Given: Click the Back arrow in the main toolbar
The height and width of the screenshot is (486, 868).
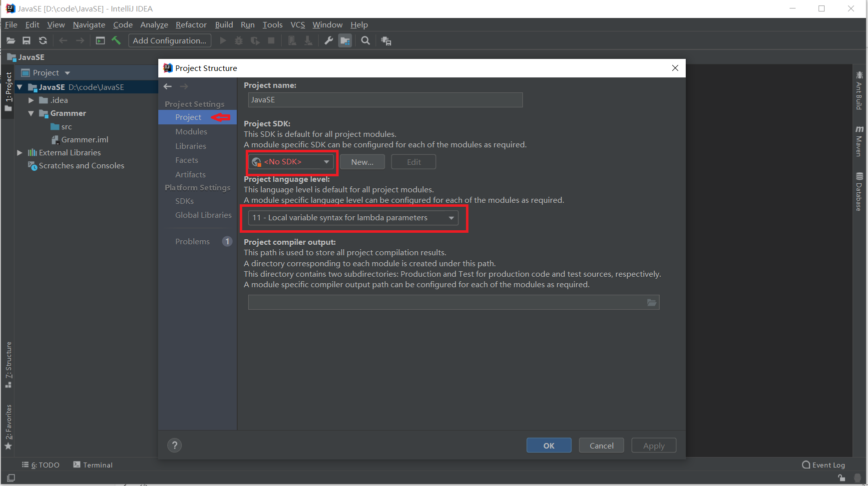Looking at the screenshot, I should 63,41.
